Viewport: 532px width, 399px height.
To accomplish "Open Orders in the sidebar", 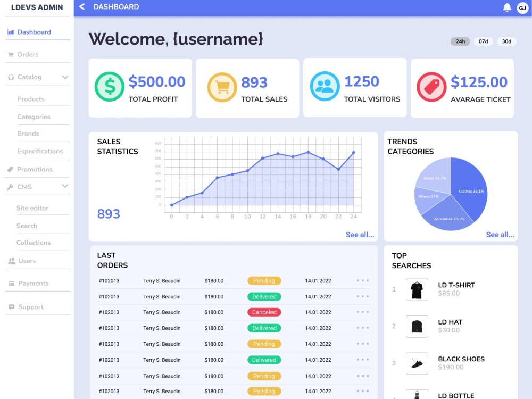I will [28, 55].
